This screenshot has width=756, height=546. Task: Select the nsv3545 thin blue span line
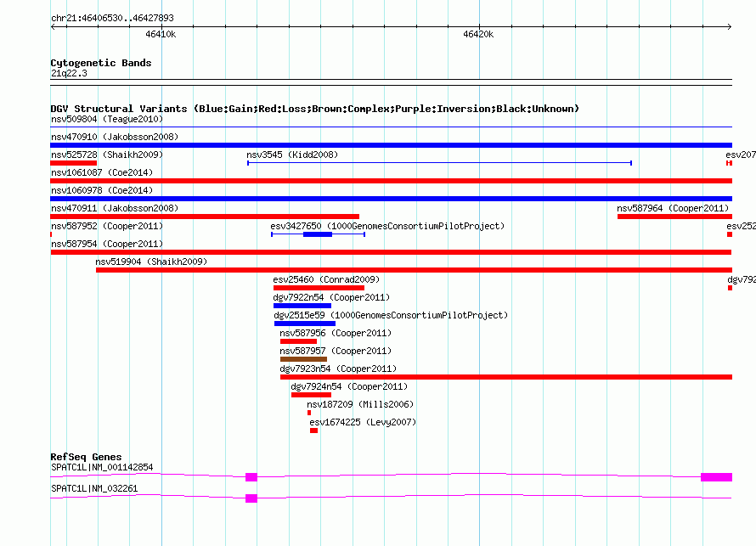point(439,163)
